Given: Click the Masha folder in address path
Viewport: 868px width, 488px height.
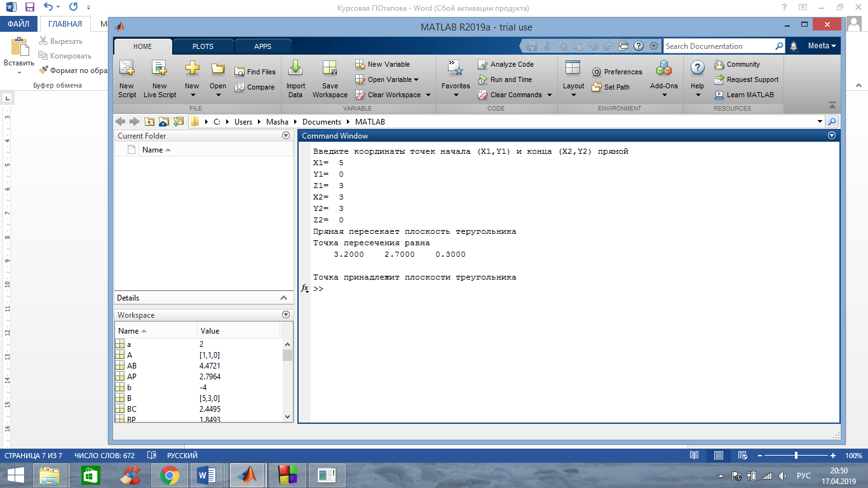Looking at the screenshot, I should point(277,121).
